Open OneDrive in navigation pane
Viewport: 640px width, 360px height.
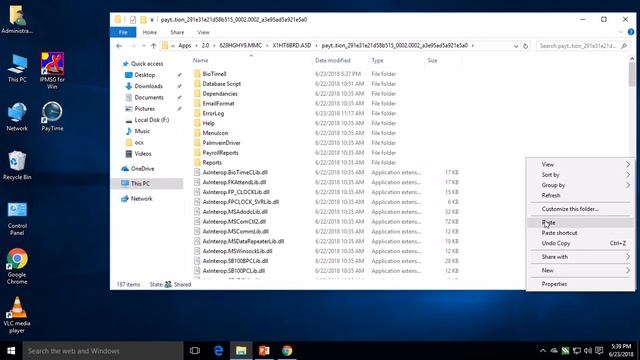[142, 168]
